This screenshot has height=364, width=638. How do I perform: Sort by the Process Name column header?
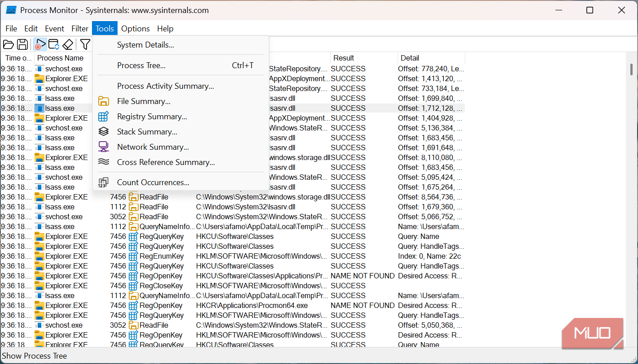point(63,58)
